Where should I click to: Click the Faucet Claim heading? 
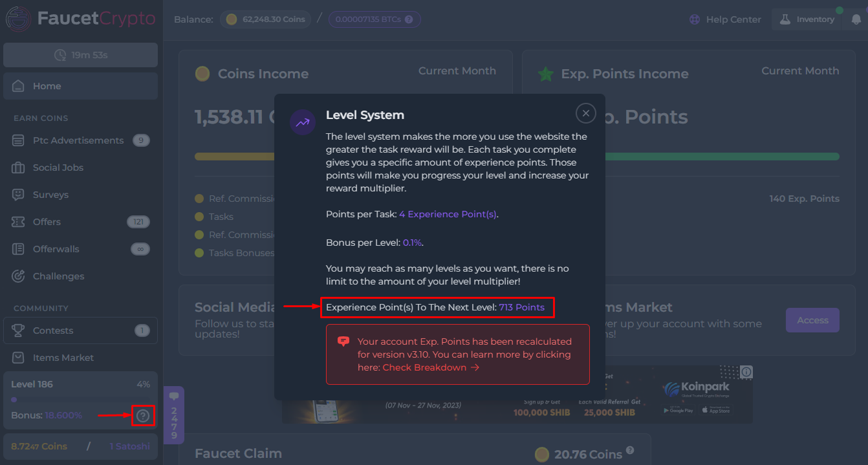(238, 453)
